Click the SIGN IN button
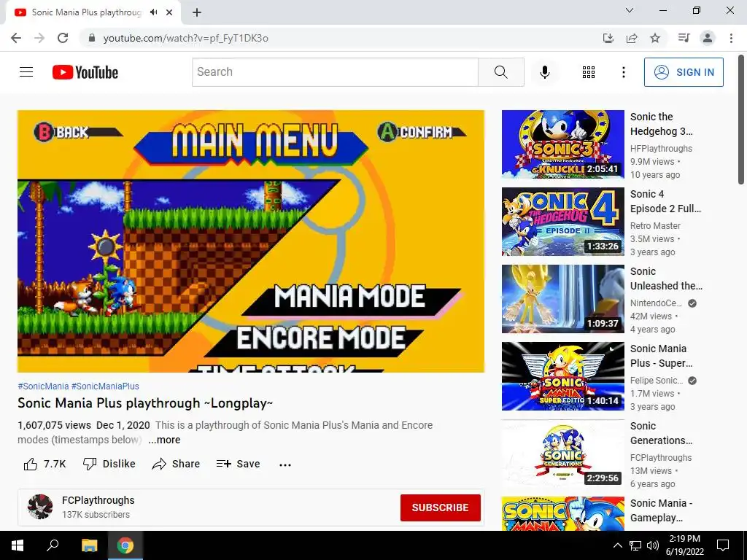Screen dimensions: 747x560 click(684, 72)
